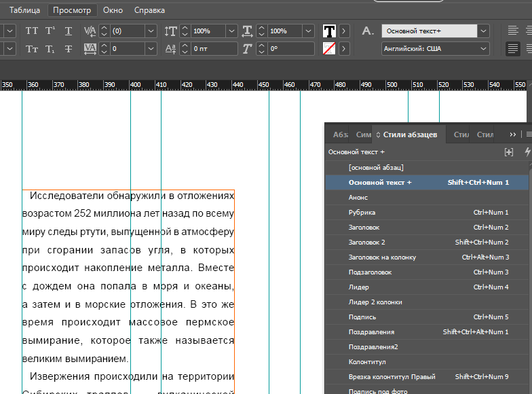Screen dimensions: 532x394
Task: Click the quick apply lightning icon
Action: pos(527,152)
